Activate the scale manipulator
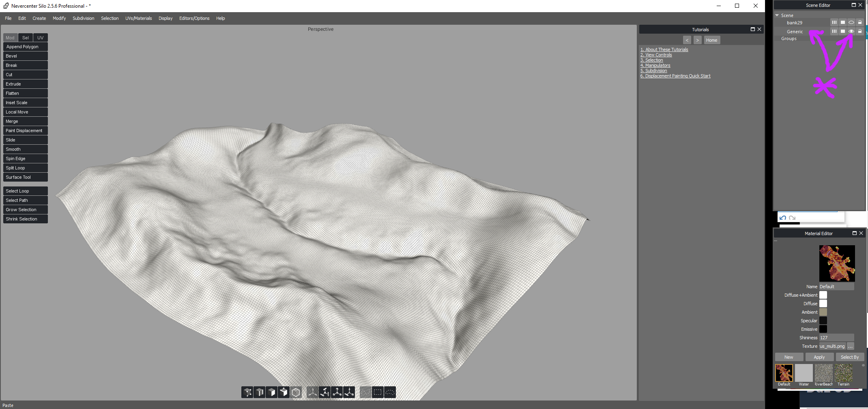 337,392
